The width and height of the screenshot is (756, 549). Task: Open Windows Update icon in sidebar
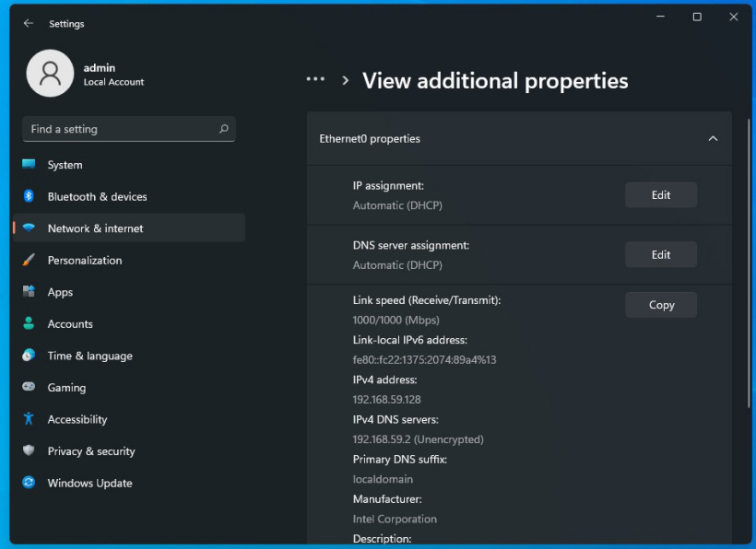(x=30, y=483)
